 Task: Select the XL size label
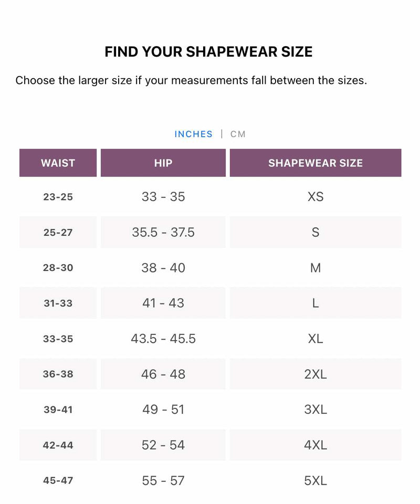316,339
